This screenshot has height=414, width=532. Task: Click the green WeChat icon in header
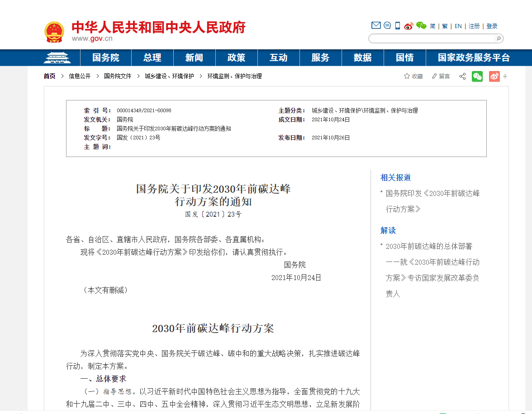[x=421, y=26]
